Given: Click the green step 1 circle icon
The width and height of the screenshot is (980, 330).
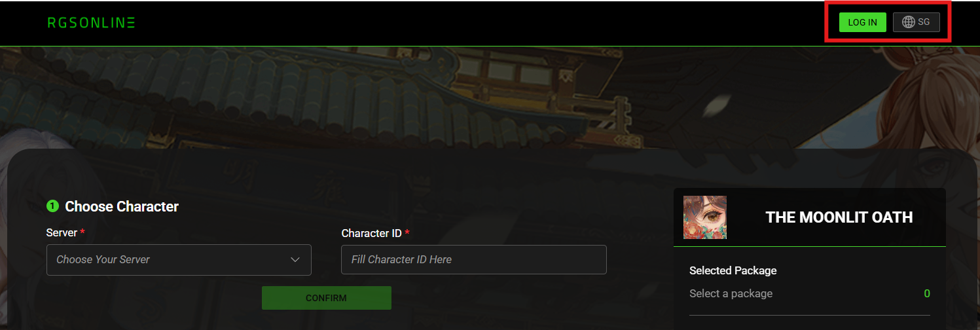Looking at the screenshot, I should (x=52, y=206).
